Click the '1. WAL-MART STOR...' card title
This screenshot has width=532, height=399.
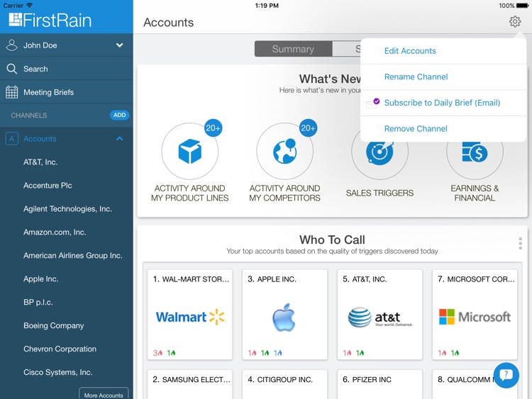coord(191,279)
